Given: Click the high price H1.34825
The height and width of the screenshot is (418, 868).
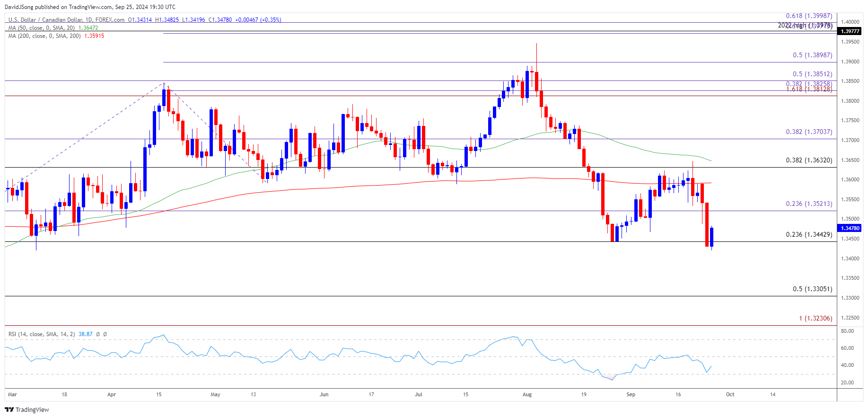Looking at the screenshot, I should (x=167, y=20).
